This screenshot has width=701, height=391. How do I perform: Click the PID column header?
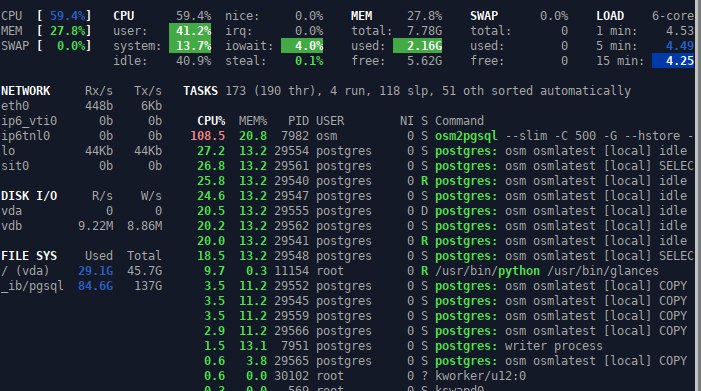[x=298, y=121]
